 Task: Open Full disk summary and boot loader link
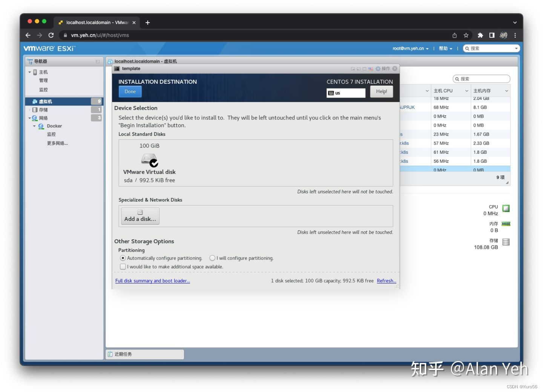pyautogui.click(x=153, y=281)
